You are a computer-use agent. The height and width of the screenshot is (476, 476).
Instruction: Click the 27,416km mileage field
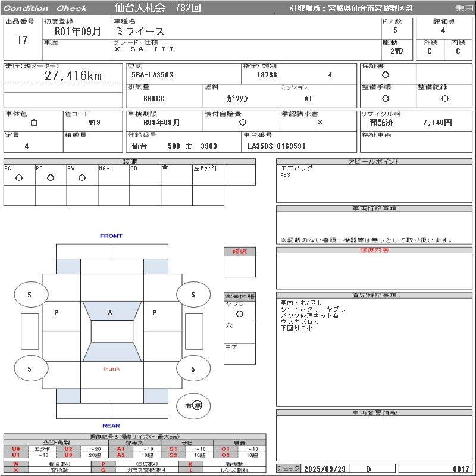(73, 76)
